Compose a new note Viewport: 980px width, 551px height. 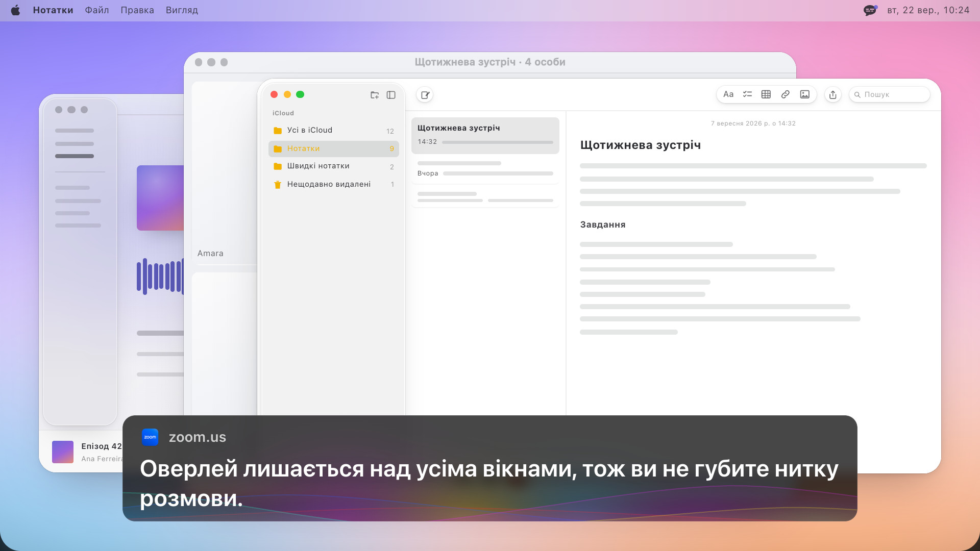tap(425, 95)
